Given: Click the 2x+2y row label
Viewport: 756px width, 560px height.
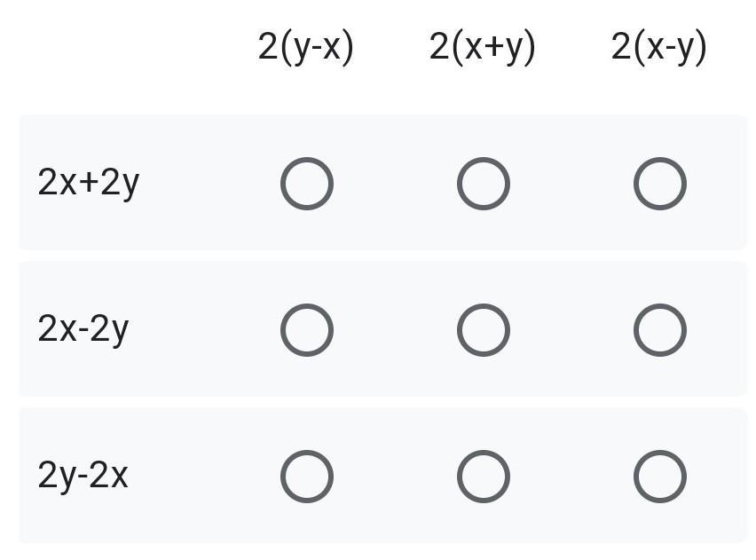Looking at the screenshot, I should (89, 183).
